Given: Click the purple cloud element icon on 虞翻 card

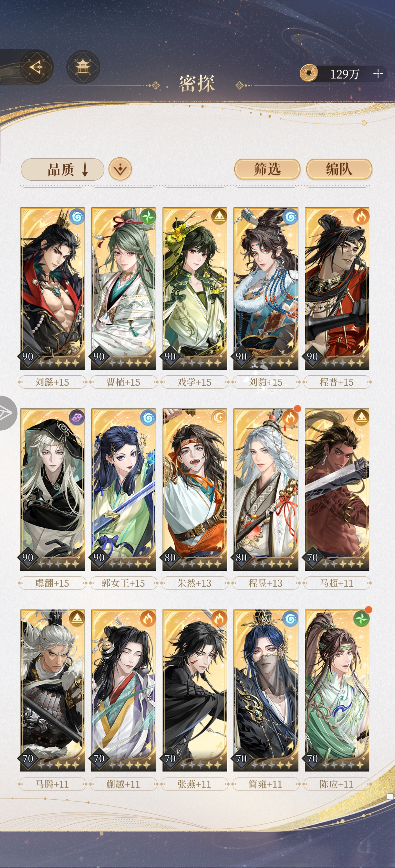Looking at the screenshot, I should pyautogui.click(x=77, y=417).
